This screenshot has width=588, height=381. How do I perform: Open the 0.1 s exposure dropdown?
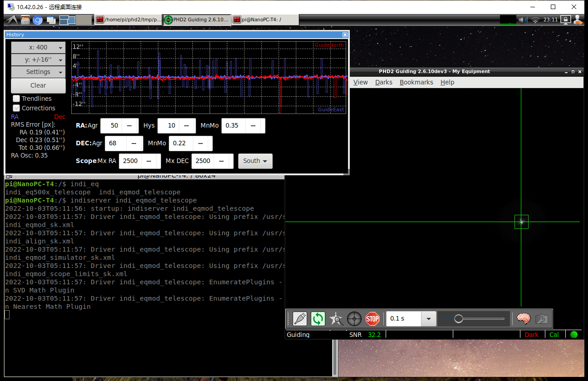click(428, 319)
